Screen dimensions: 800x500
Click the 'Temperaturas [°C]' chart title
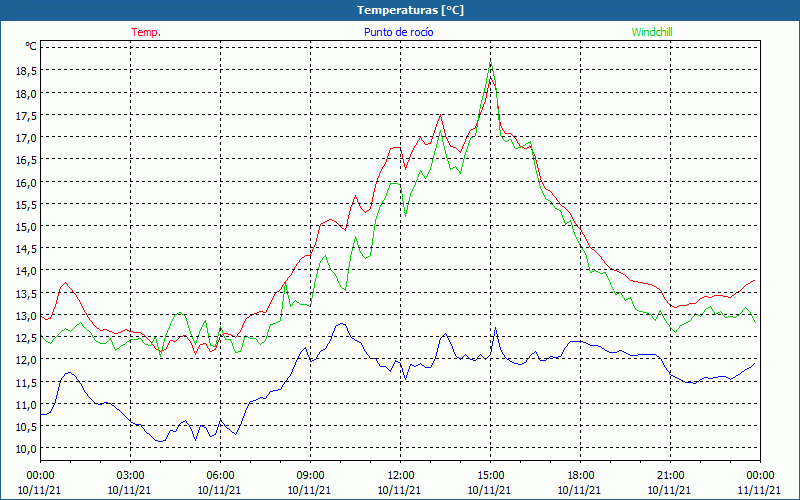click(410, 10)
